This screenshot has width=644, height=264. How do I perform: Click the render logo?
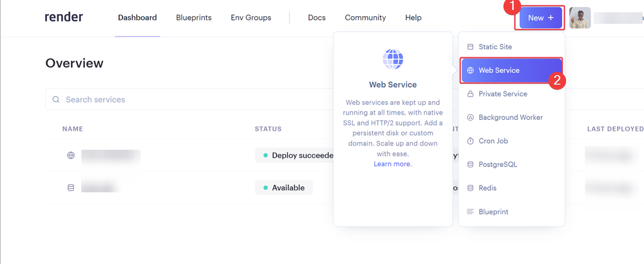(x=64, y=17)
